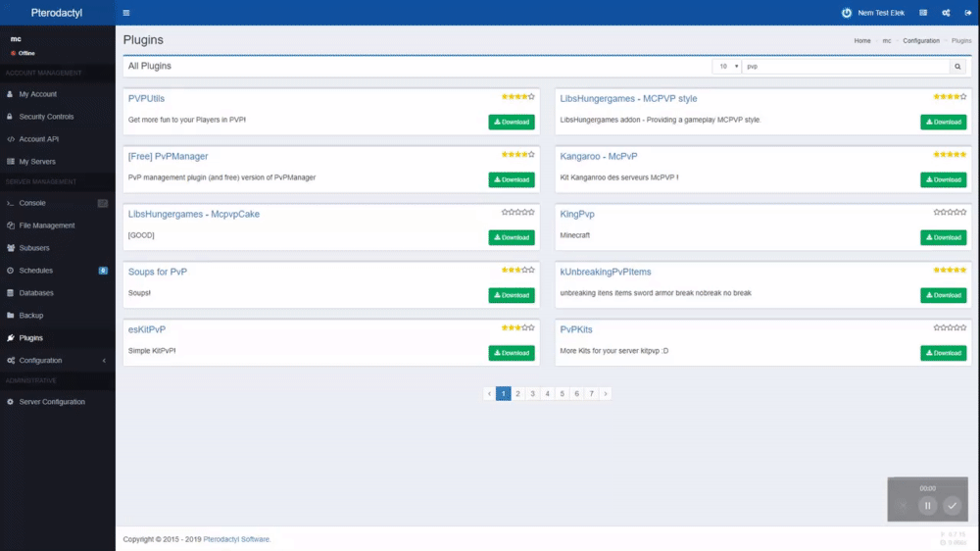Focus the plugin search field
This screenshot has height=551, width=980.
(x=846, y=67)
